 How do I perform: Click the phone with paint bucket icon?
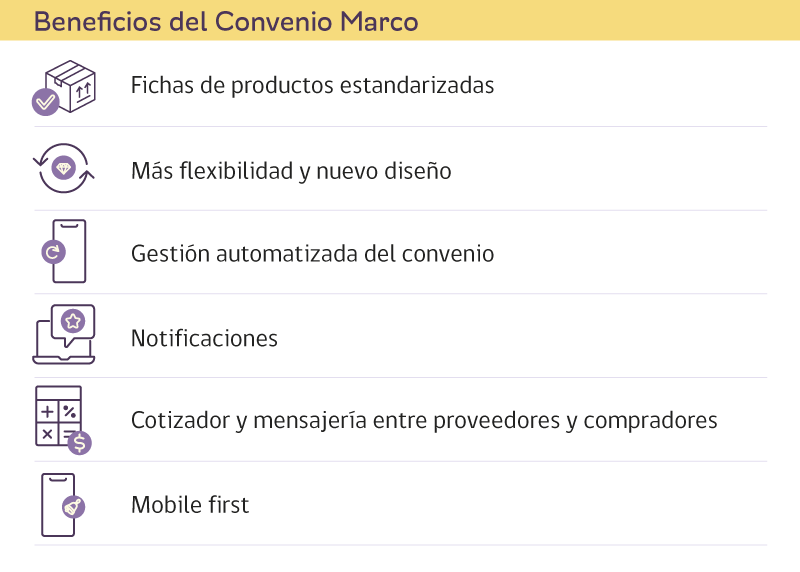(63, 505)
